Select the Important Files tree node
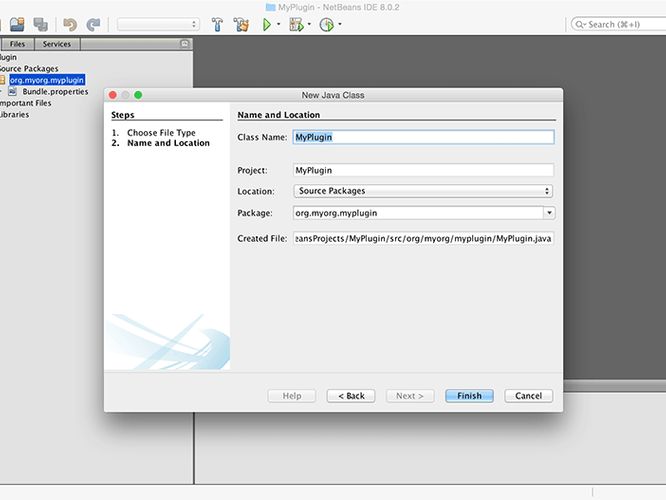This screenshot has height=500, width=666. 25,103
